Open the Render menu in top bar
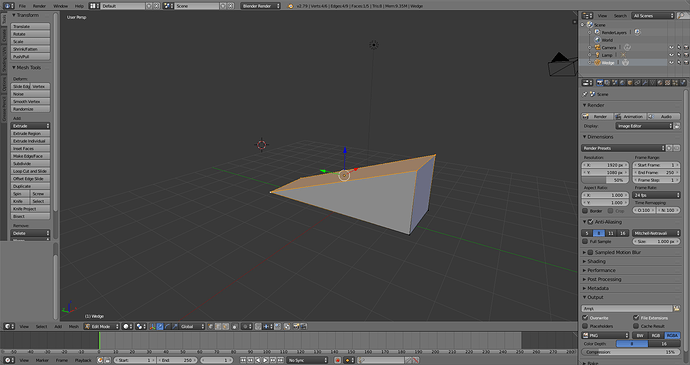The width and height of the screenshot is (690, 365). (x=39, y=6)
